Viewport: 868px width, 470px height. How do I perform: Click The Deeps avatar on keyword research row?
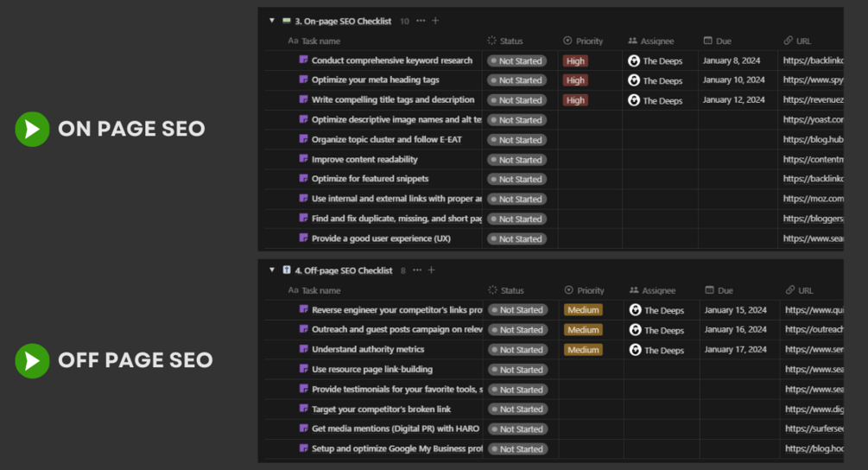click(x=634, y=60)
